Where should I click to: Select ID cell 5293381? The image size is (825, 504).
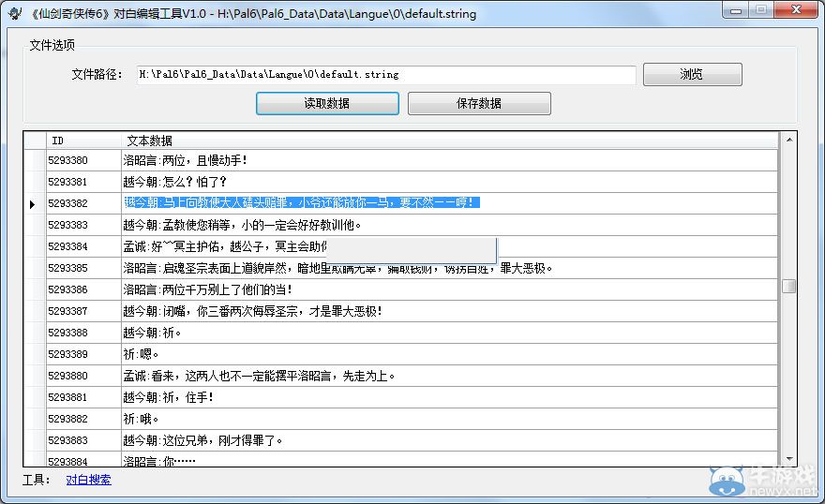coord(83,182)
